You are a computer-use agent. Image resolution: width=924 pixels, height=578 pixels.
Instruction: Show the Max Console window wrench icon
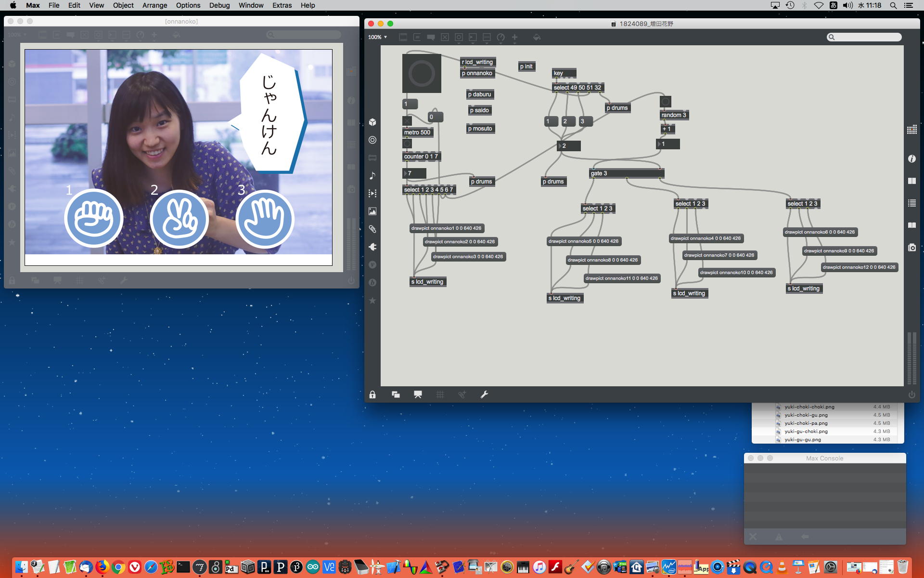point(484,394)
